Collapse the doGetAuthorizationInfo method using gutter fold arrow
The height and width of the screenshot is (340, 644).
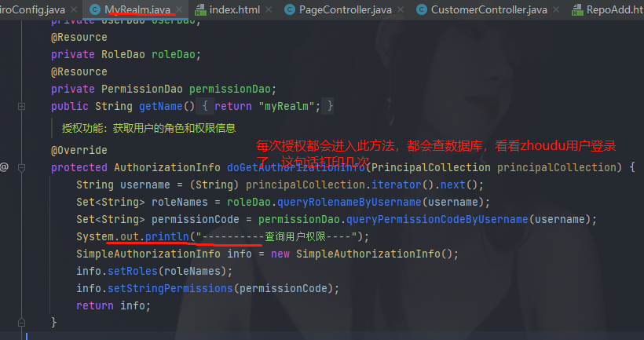pyautogui.click(x=23, y=167)
